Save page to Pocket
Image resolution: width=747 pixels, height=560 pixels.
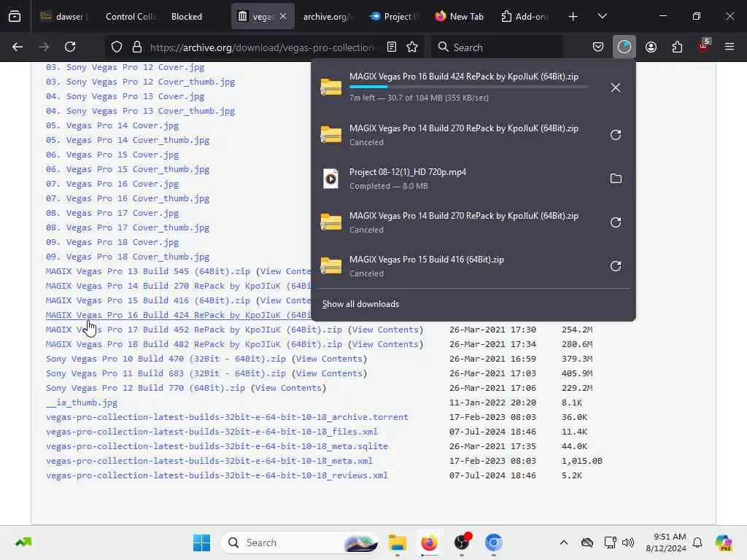point(598,47)
